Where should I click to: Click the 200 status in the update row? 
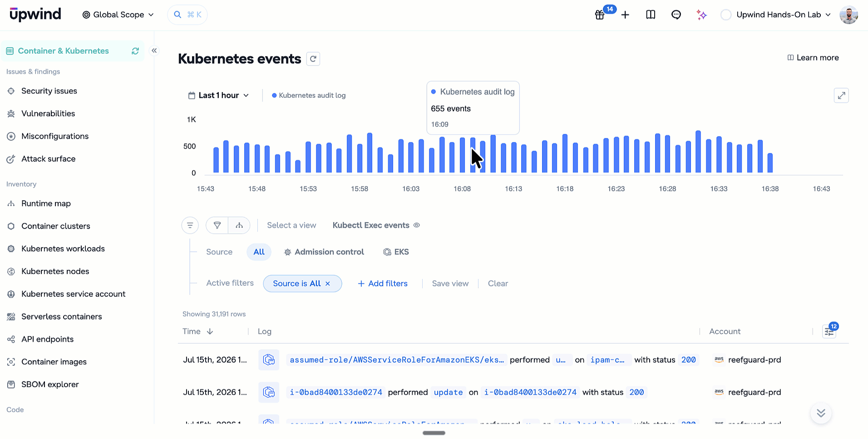point(636,392)
